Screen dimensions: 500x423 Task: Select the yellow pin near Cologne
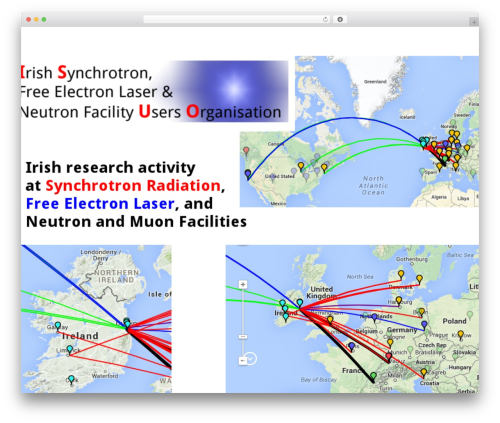(390, 343)
